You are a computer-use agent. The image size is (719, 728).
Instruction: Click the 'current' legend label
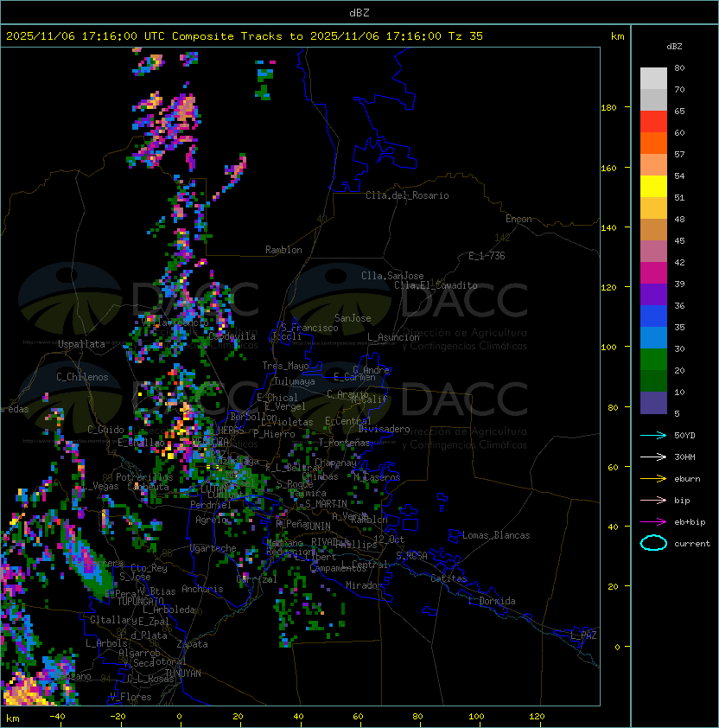[692, 544]
